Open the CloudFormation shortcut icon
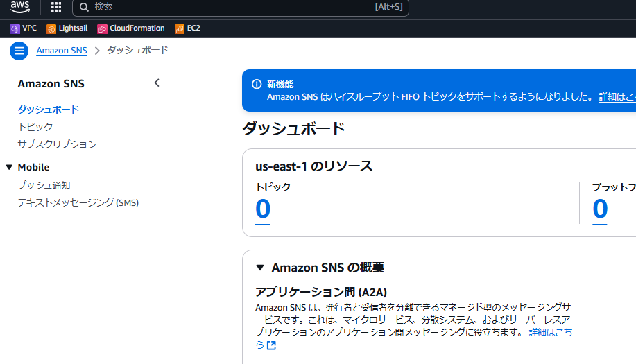The width and height of the screenshot is (636, 364). click(x=102, y=29)
